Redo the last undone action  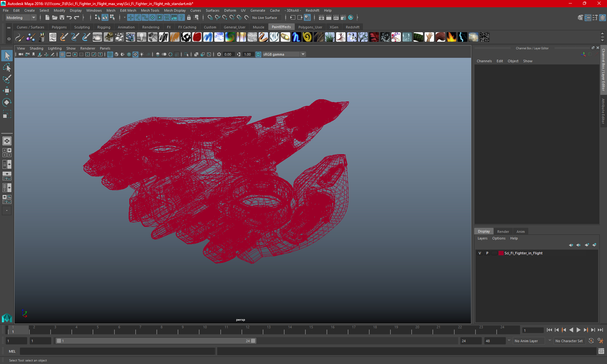pos(77,18)
